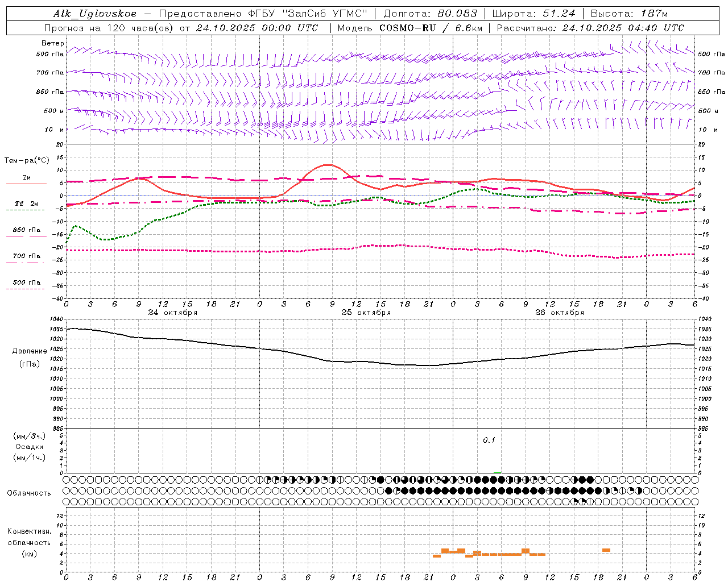The width and height of the screenshot is (728, 582).
Task: Click the (мм/1ч.) precipitation unit label
Action: (30, 458)
